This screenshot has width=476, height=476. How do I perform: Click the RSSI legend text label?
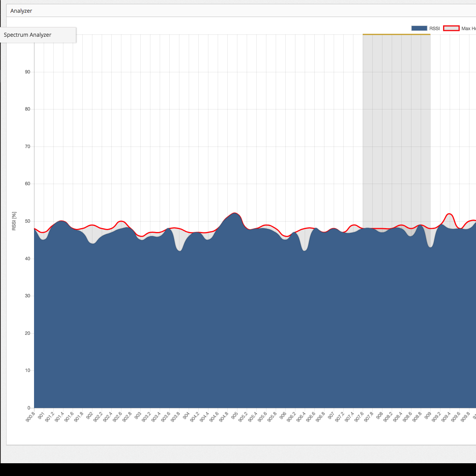tap(434, 28)
